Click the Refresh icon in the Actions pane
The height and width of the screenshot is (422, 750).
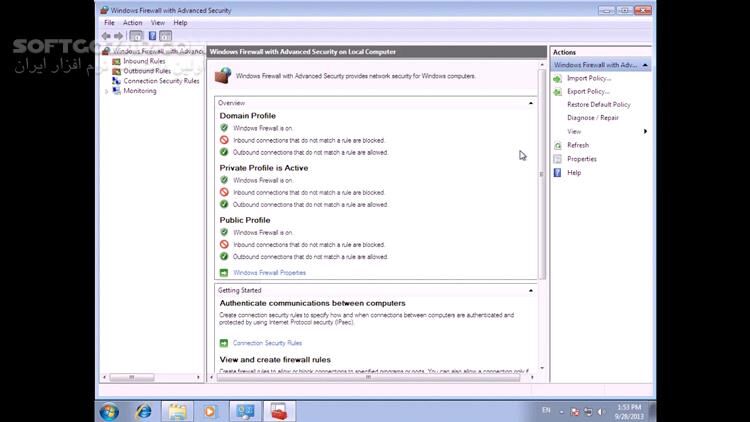tap(557, 145)
